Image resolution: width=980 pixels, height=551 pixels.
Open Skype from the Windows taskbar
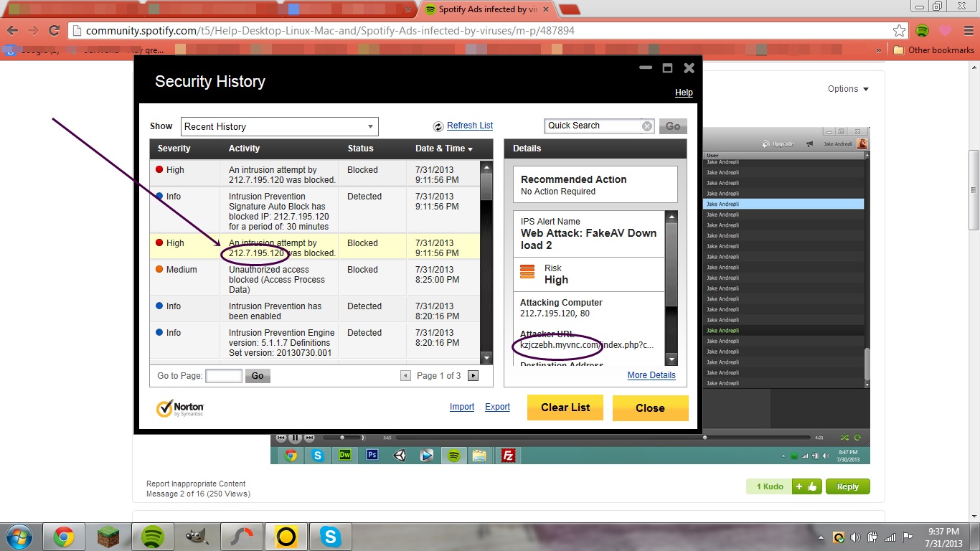(330, 537)
